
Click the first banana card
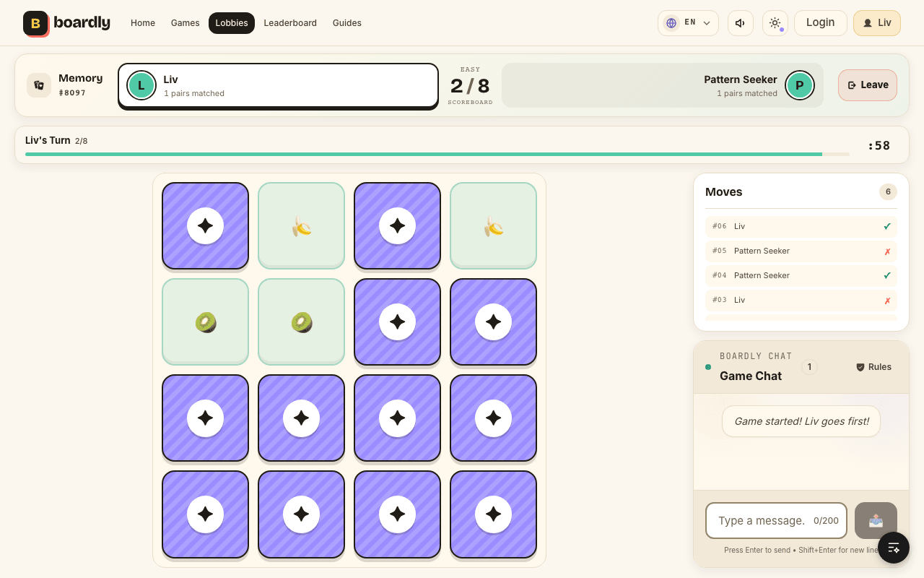[x=301, y=226]
